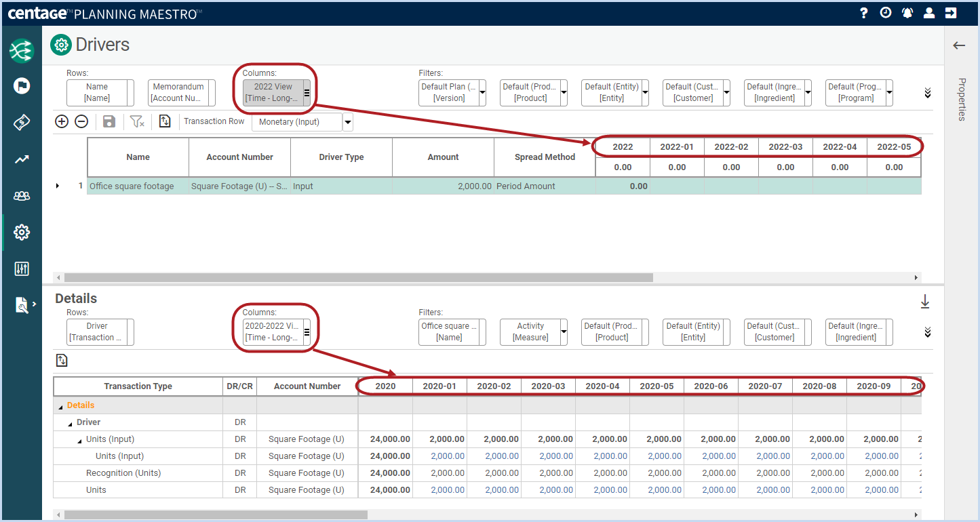Viewport: 980px width, 522px height.
Task: Click the back arrow above Properties
Action: (959, 45)
